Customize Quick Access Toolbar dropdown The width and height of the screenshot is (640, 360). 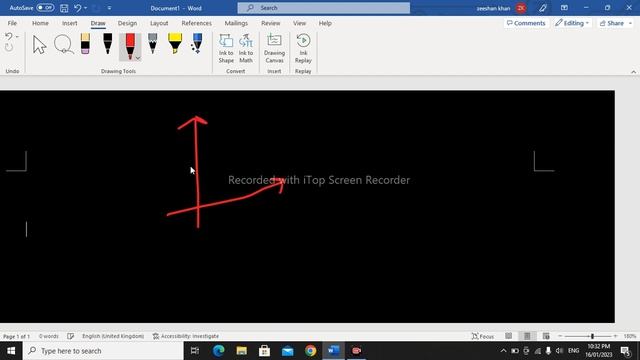(x=109, y=8)
